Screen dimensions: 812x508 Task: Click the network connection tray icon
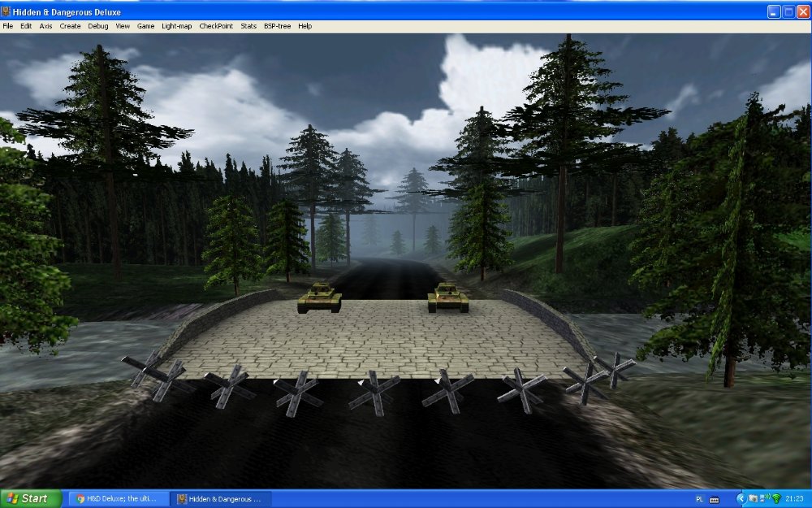pyautogui.click(x=764, y=499)
